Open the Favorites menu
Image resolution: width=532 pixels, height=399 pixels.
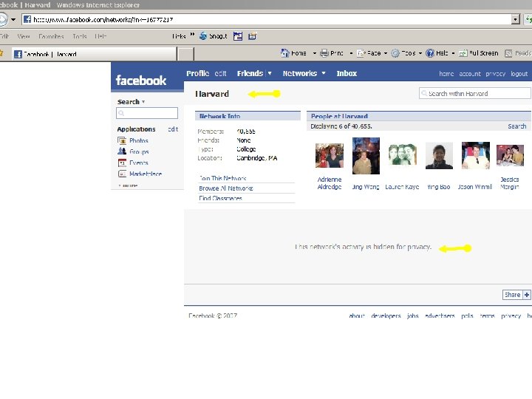(x=51, y=36)
